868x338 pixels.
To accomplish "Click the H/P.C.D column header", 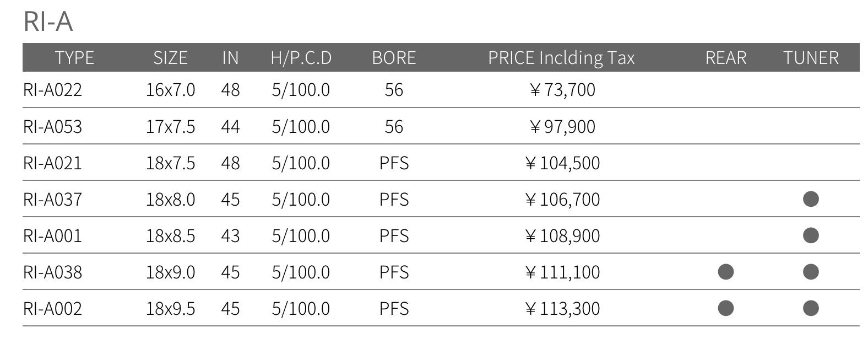I will (x=301, y=58).
